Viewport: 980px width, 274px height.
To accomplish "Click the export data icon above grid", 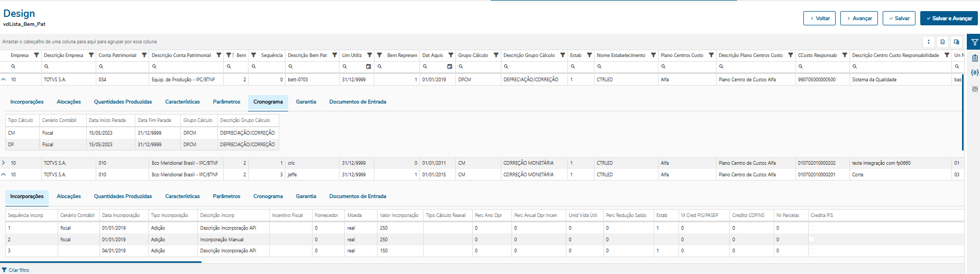I will click(x=942, y=42).
